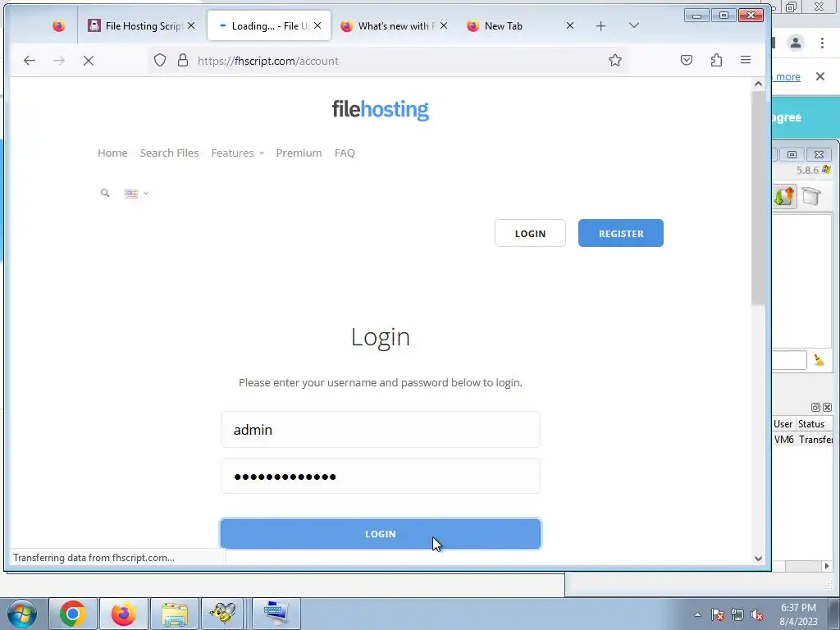Screen dimensions: 840x630
Task: Click the transfer arrows icon in background app
Action: pos(784,196)
